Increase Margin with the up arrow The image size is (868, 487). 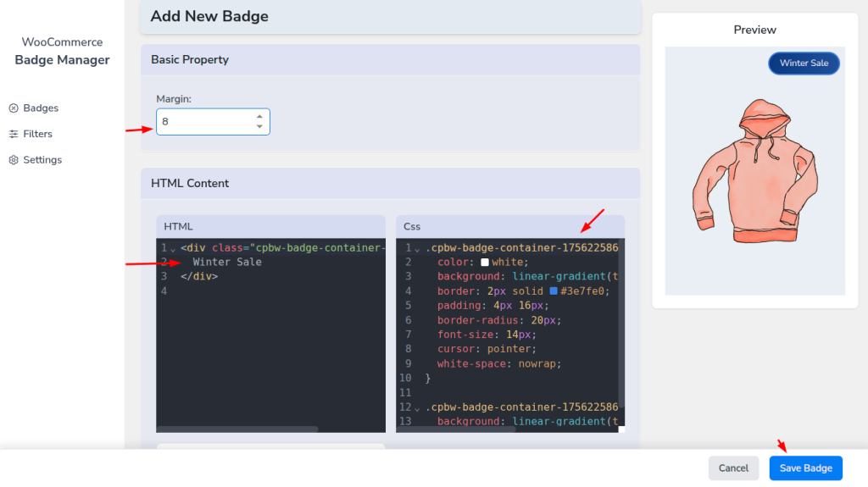259,117
